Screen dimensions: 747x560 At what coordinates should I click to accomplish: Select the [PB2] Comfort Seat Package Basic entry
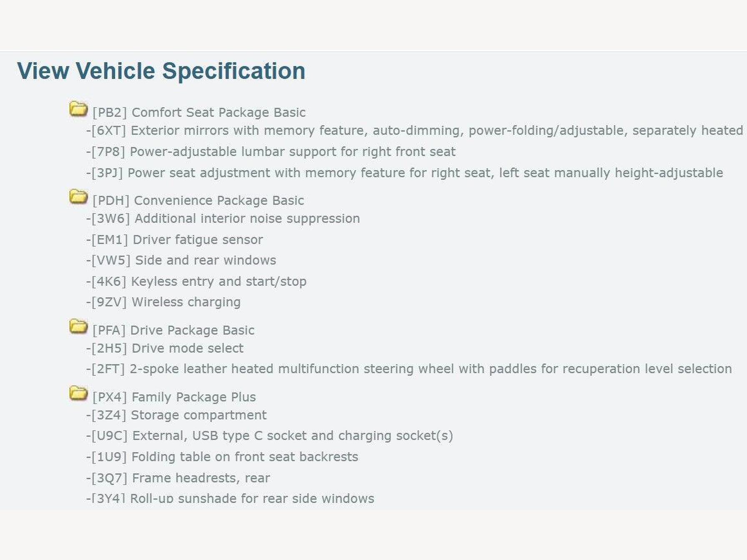199,112
